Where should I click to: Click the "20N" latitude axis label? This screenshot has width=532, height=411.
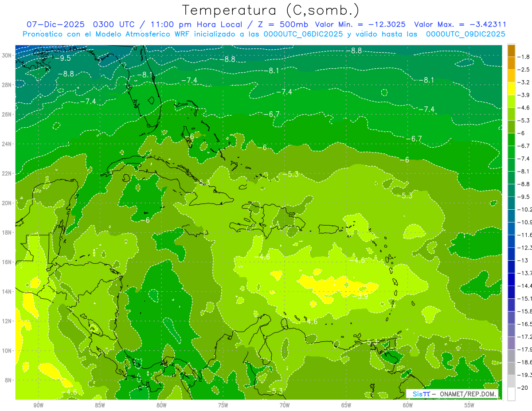pyautogui.click(x=7, y=203)
